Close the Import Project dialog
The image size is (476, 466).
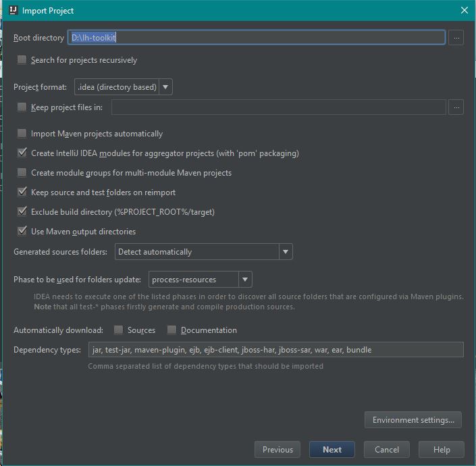pyautogui.click(x=464, y=10)
